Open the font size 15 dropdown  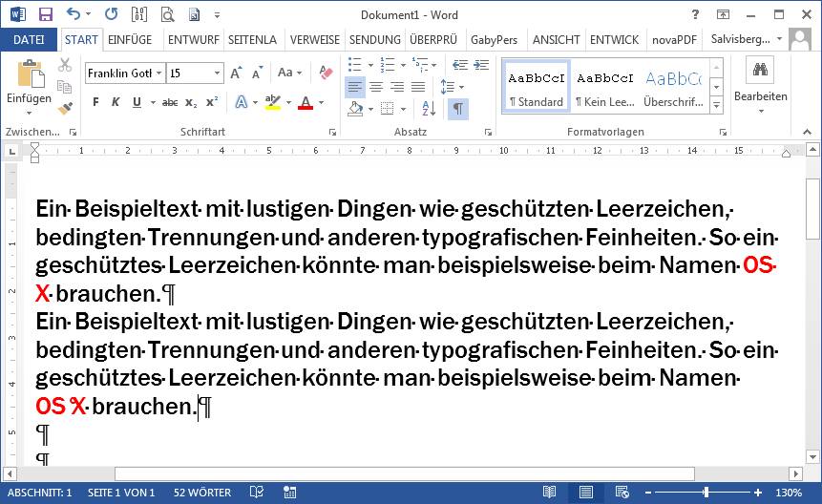point(217,73)
